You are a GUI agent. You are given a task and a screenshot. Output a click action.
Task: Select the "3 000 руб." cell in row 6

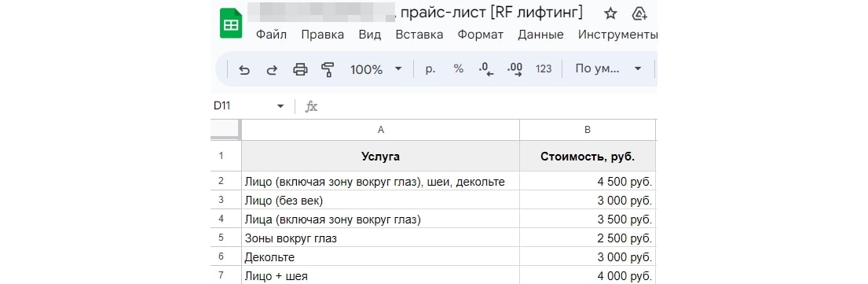coord(588,256)
